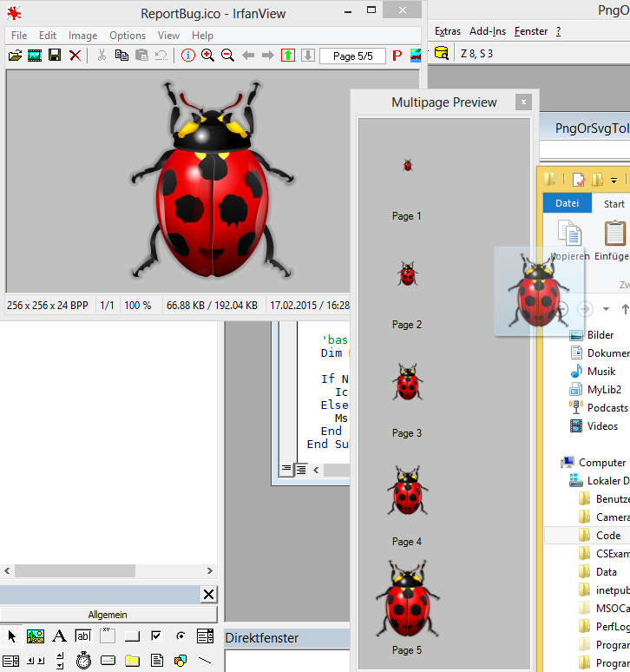The width and height of the screenshot is (630, 672).
Task: Open the Slideshow icon in IrfanView toolbar
Action: tap(35, 56)
